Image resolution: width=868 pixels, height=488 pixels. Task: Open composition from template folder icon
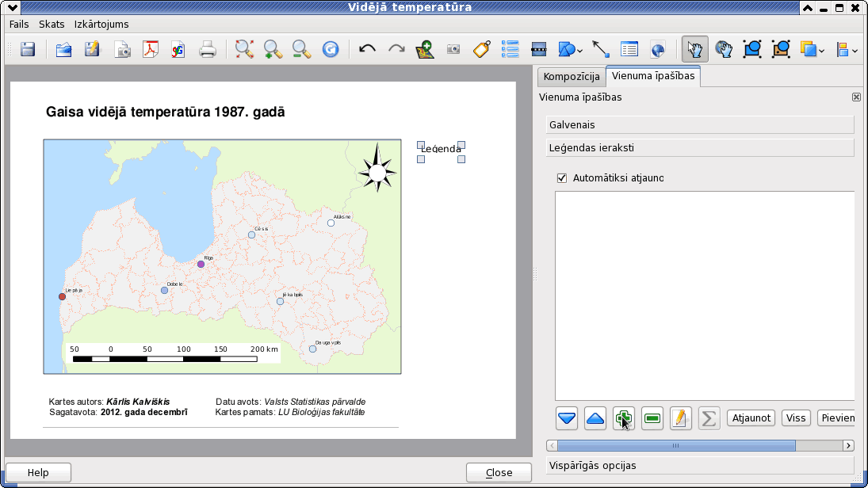(x=63, y=49)
